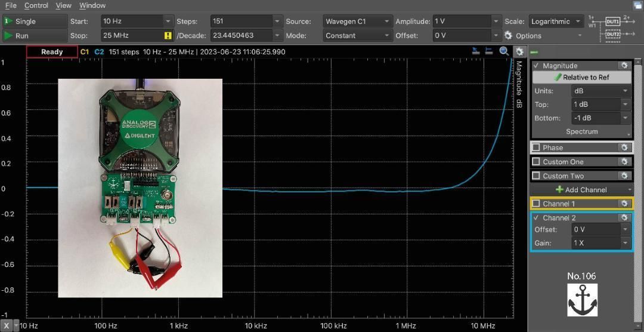
Task: Expand the magnitude Units dB dropdown
Action: (600, 91)
